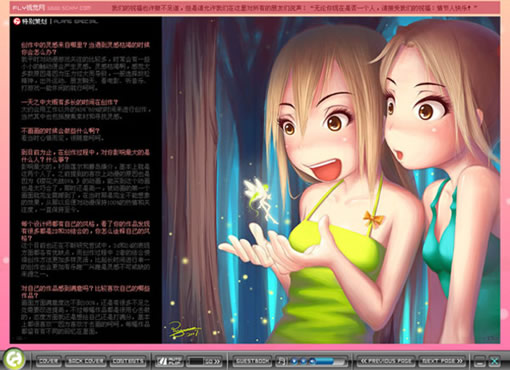
Task: Click the GO arrows button
Action: (x=213, y=361)
